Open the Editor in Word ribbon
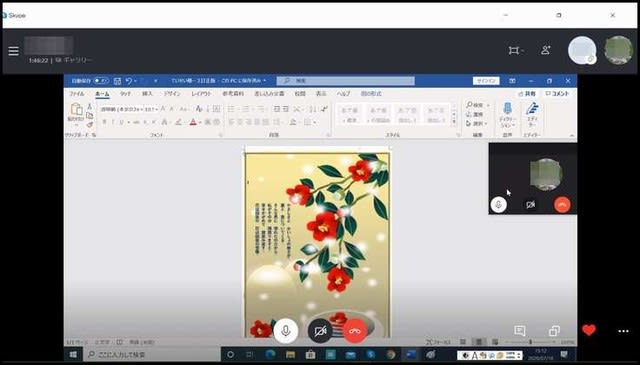 532,109
